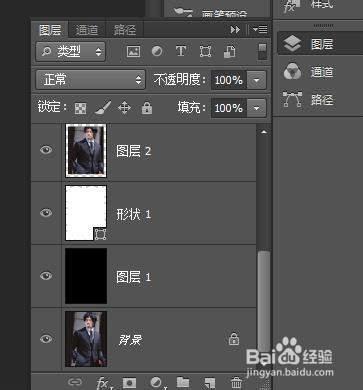Click the scroll up arrow in layers list
This screenshot has width=363, height=390.
(x=264, y=132)
